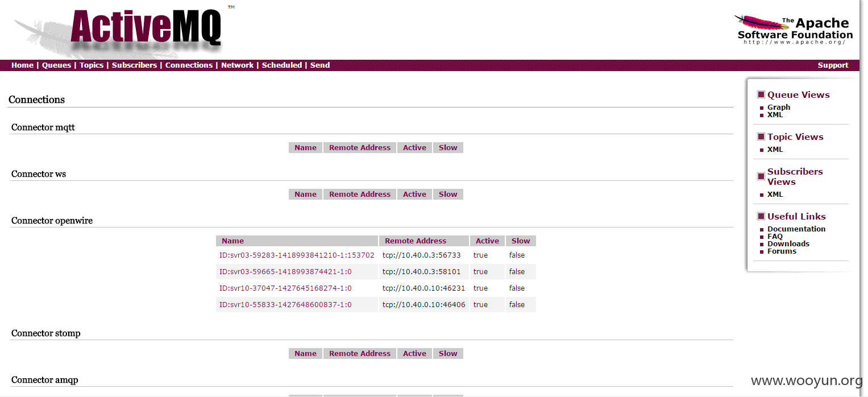Viewport: 868px width, 397px height.
Task: Open the Send page
Action: [320, 65]
